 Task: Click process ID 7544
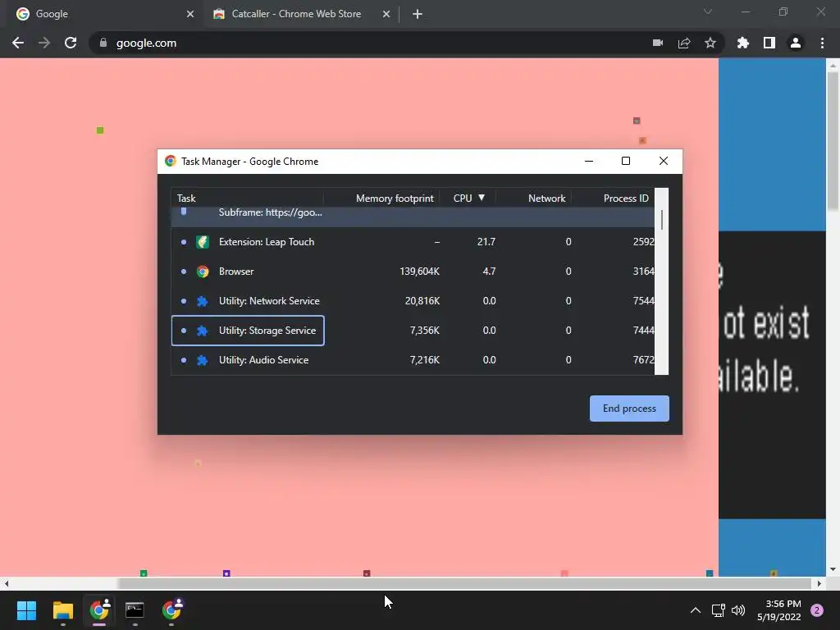pos(643,300)
